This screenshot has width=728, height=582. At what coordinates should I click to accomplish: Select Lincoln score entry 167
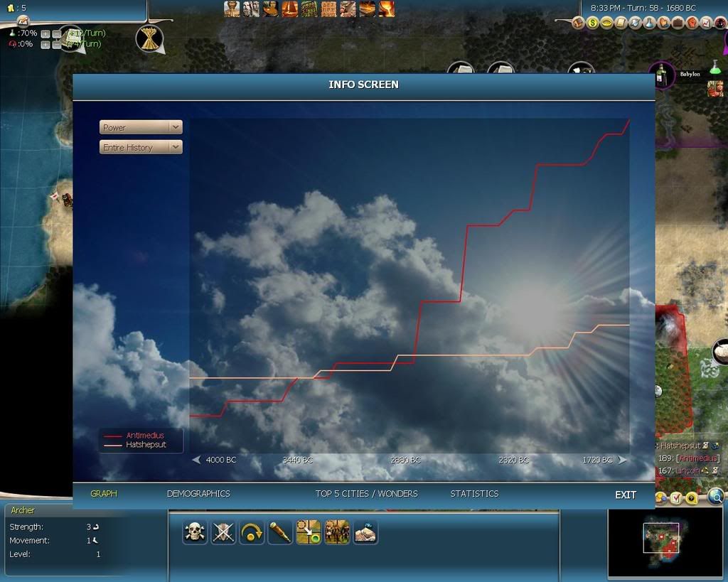[679, 470]
